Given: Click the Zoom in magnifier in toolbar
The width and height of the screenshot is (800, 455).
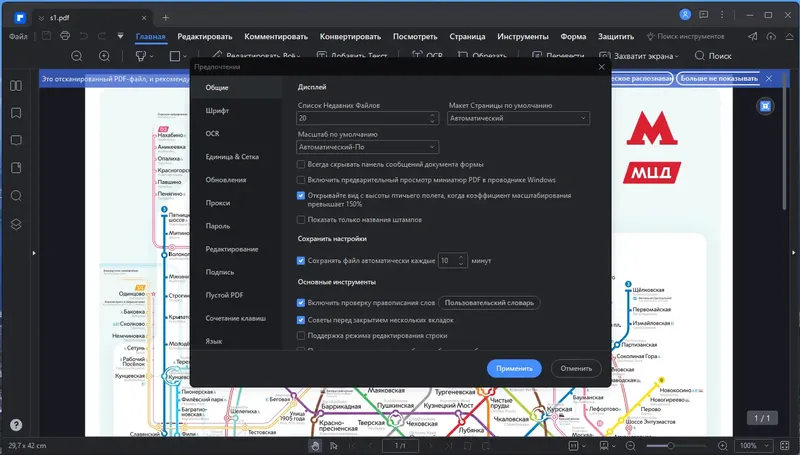Looking at the screenshot, I should coord(104,56).
